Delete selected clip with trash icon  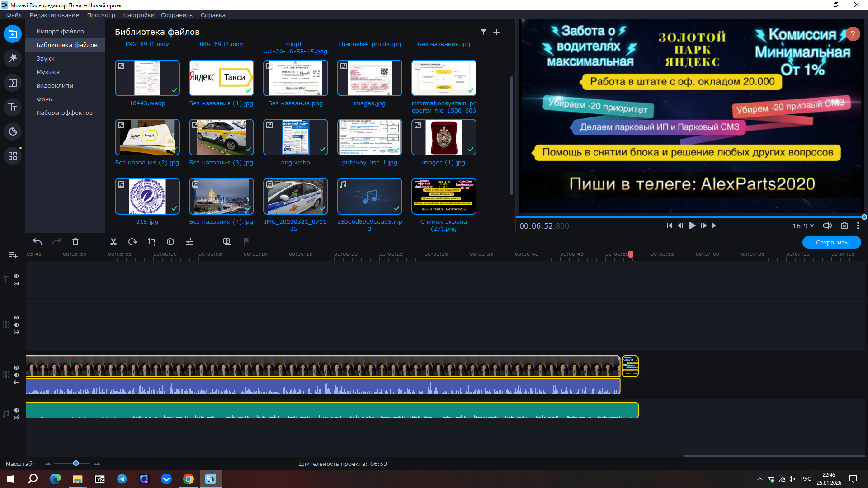(75, 242)
